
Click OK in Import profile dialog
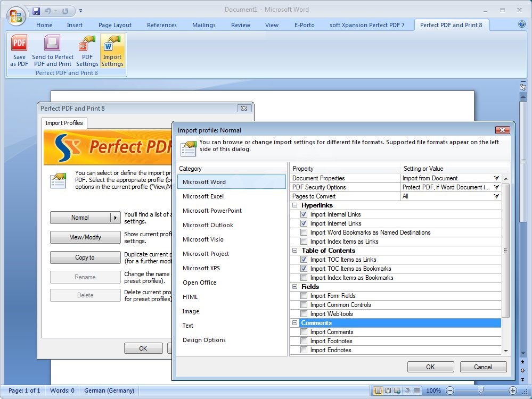431,367
